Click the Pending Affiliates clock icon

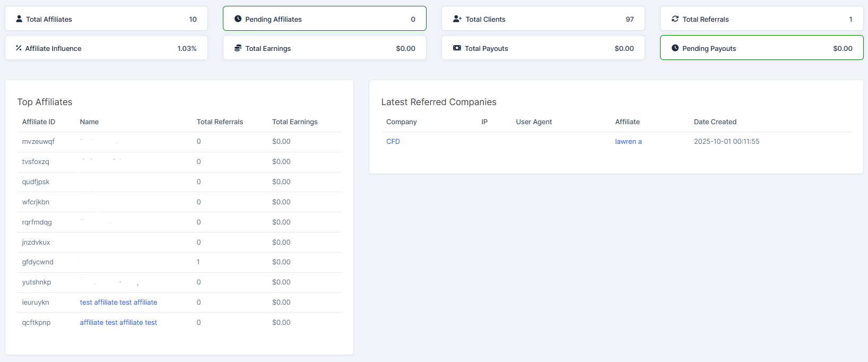(x=238, y=19)
